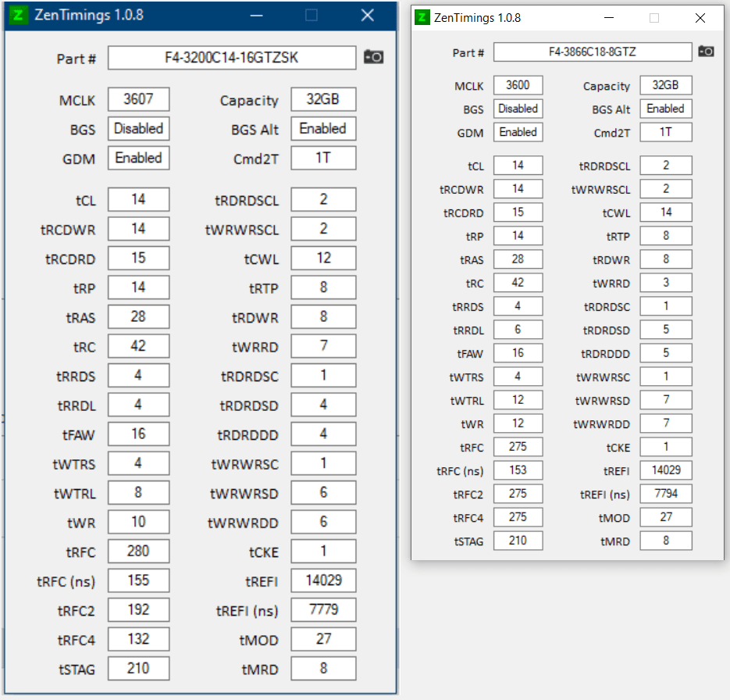The height and width of the screenshot is (700, 730).
Task: Click tRFC (ns) value 153
Action: 518,470
